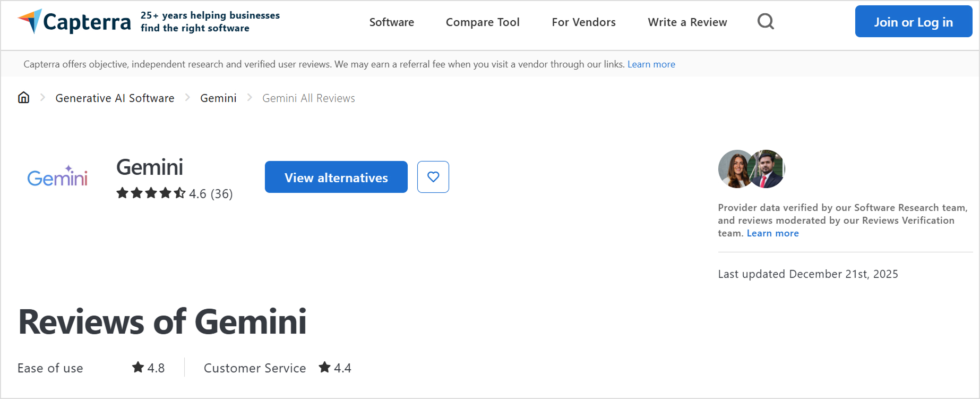
Task: Click Gemini All Reviews breadcrumb text
Action: [x=308, y=98]
